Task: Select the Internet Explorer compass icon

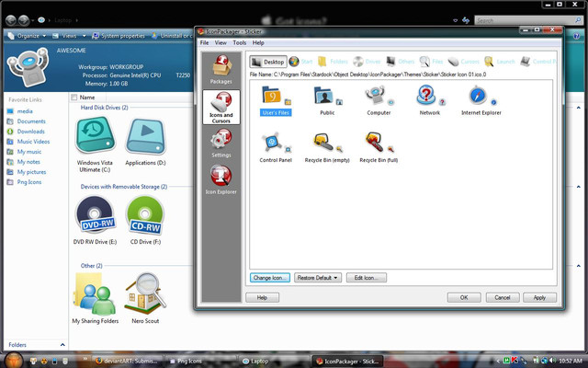Action: click(x=481, y=100)
